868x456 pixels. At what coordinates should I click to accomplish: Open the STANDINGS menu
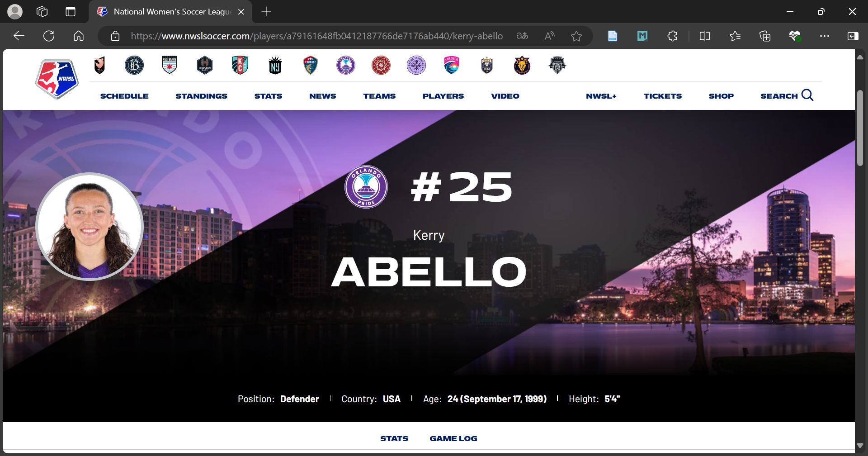pyautogui.click(x=202, y=96)
